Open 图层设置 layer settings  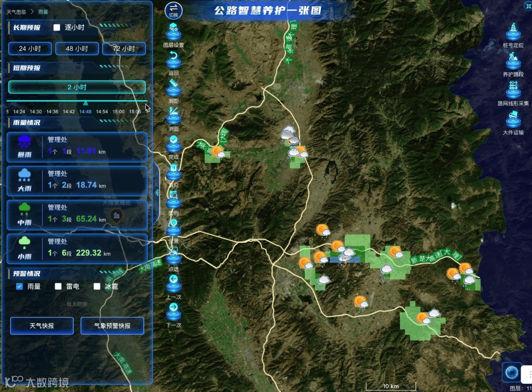[173, 32]
